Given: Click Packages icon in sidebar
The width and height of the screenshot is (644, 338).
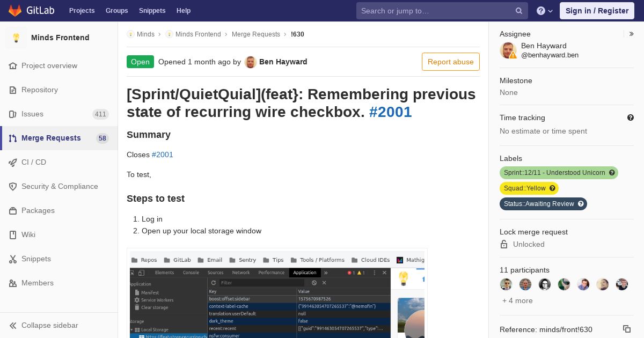Looking at the screenshot, I should point(13,210).
